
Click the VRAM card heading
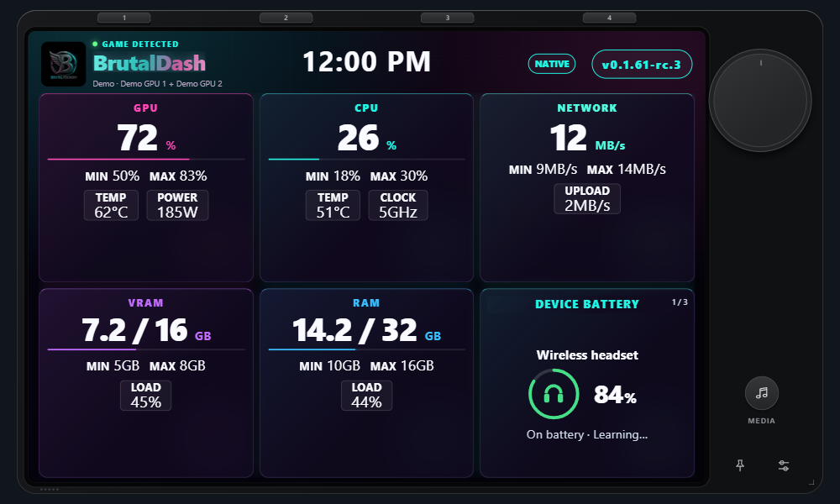(x=145, y=302)
